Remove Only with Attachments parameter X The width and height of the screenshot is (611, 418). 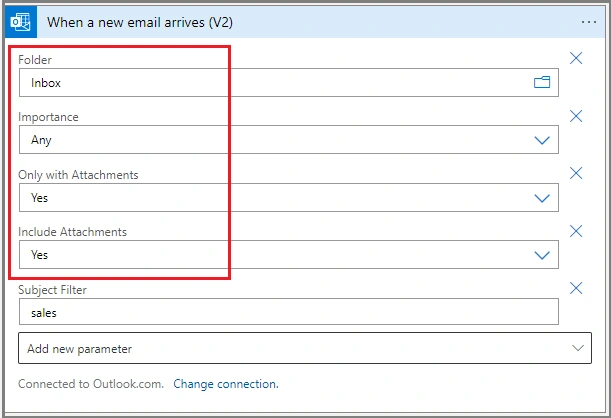coord(576,173)
